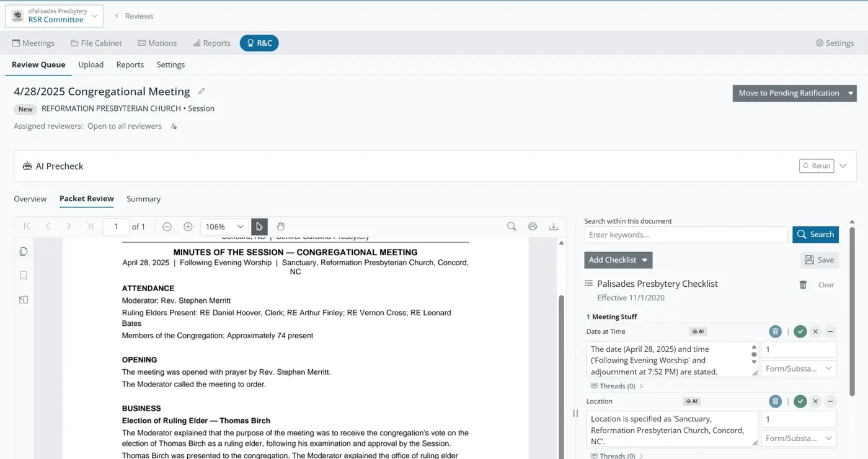Open the bookmarks sidebar icon
Image resolution: width=868 pixels, height=459 pixels.
pyautogui.click(x=24, y=276)
